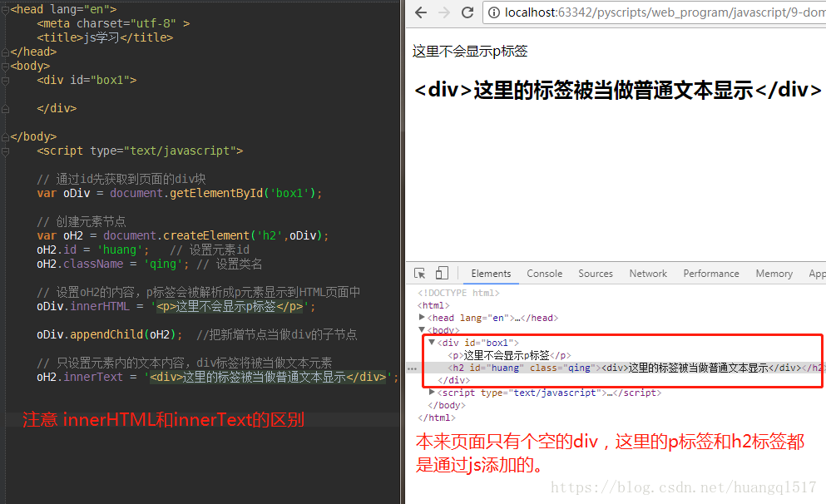Click the browser back arrow

coord(420,12)
